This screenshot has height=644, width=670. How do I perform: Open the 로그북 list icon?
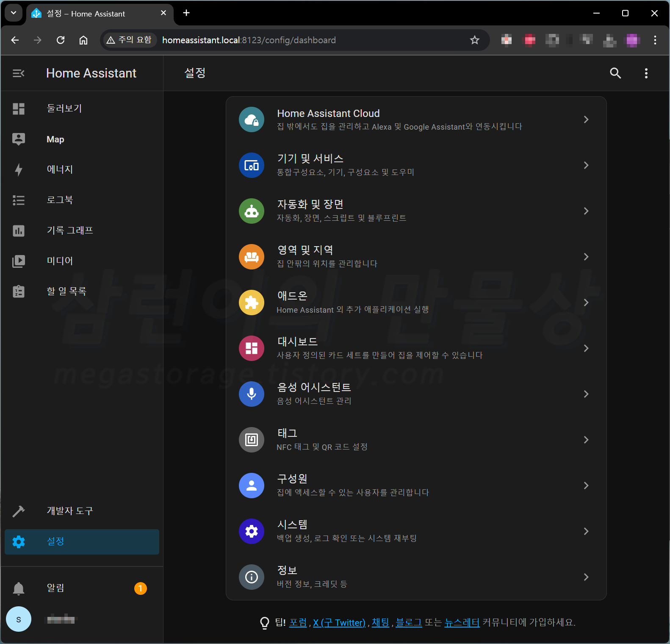(x=19, y=200)
